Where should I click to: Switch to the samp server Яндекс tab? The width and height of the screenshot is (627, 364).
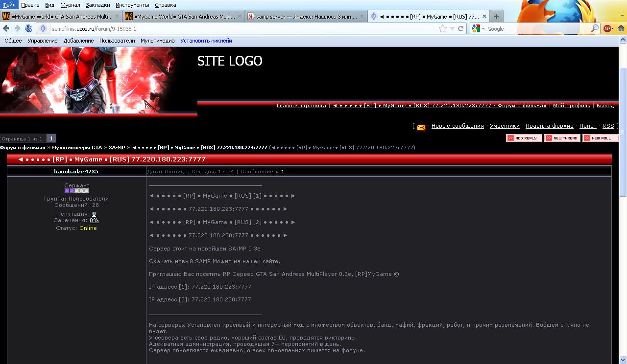pyautogui.click(x=306, y=16)
